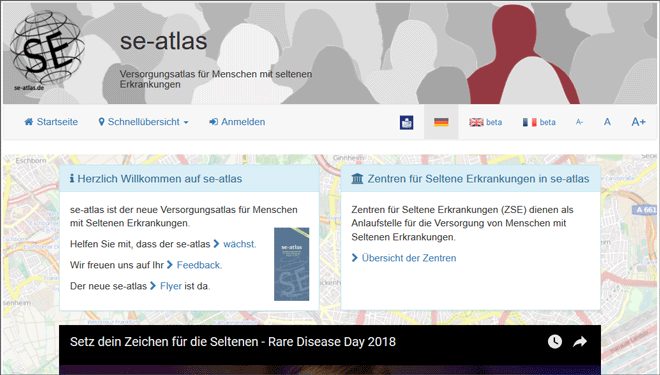Click the Anmelden login link
660x375 pixels.
tap(237, 122)
